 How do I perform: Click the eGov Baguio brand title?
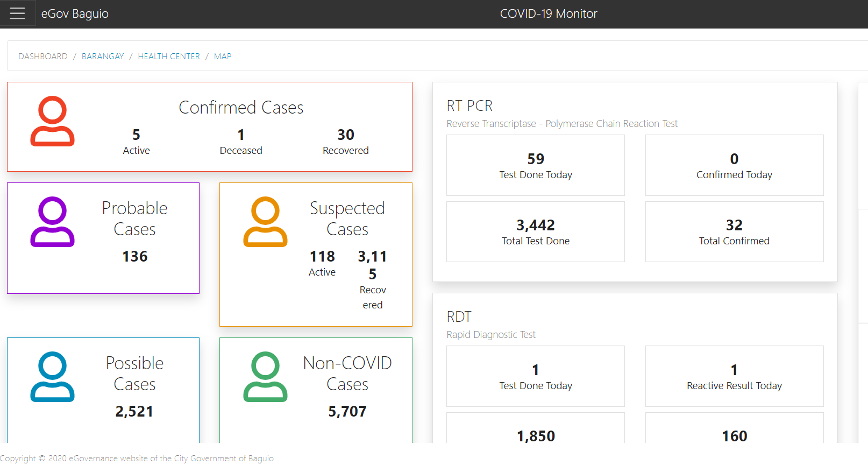(x=75, y=14)
